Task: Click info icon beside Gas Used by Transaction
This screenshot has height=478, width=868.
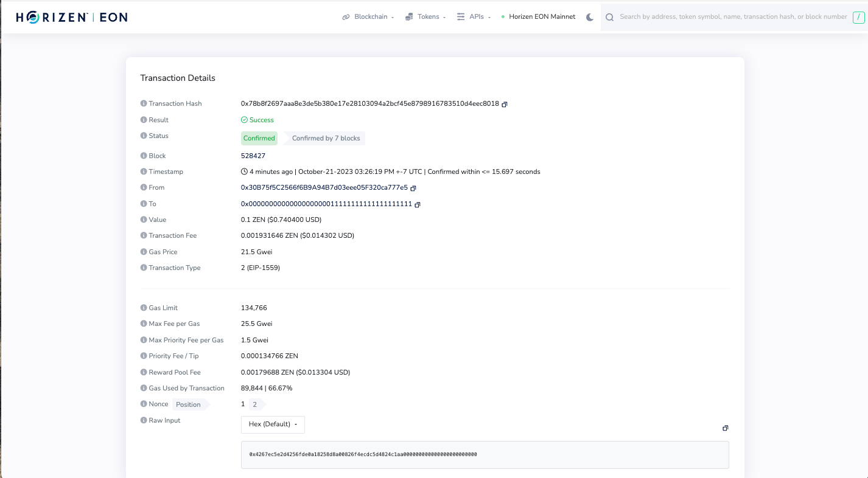Action: (x=144, y=388)
